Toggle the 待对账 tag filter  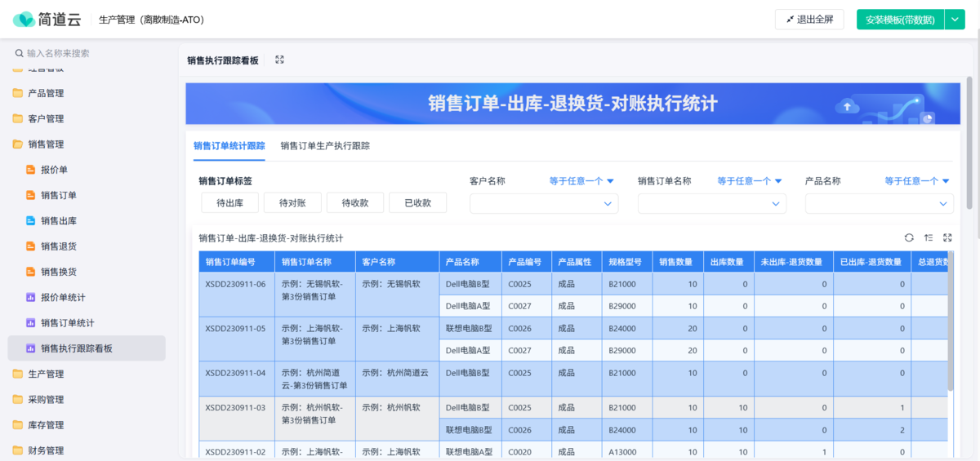pos(292,203)
